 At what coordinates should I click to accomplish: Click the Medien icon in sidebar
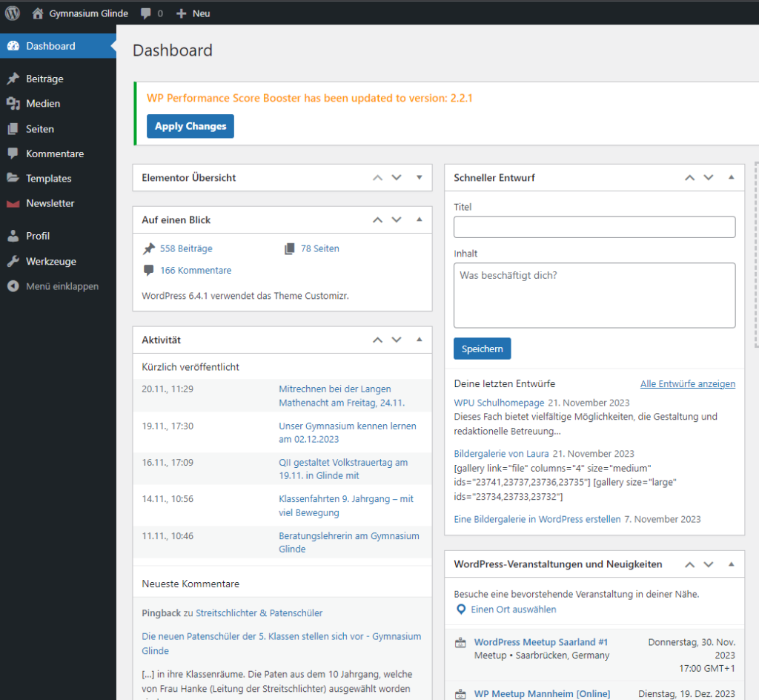point(13,104)
